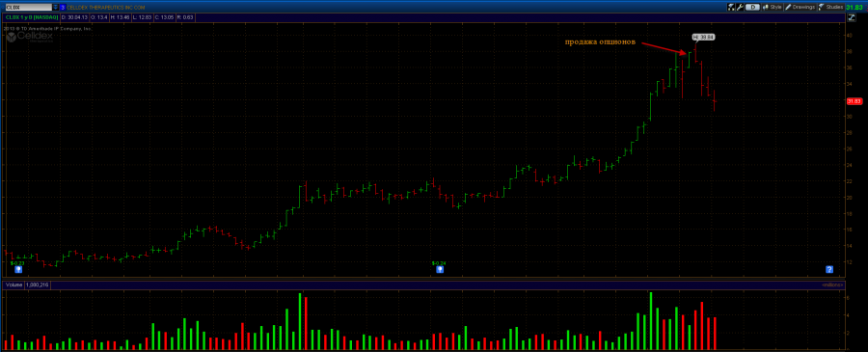
Task: Click the millions label on volume panel
Action: coord(832,284)
